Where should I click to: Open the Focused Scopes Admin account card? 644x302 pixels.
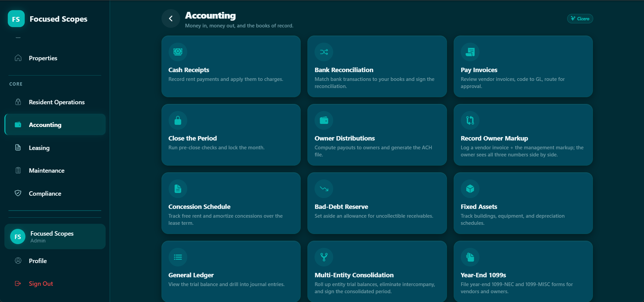click(55, 237)
